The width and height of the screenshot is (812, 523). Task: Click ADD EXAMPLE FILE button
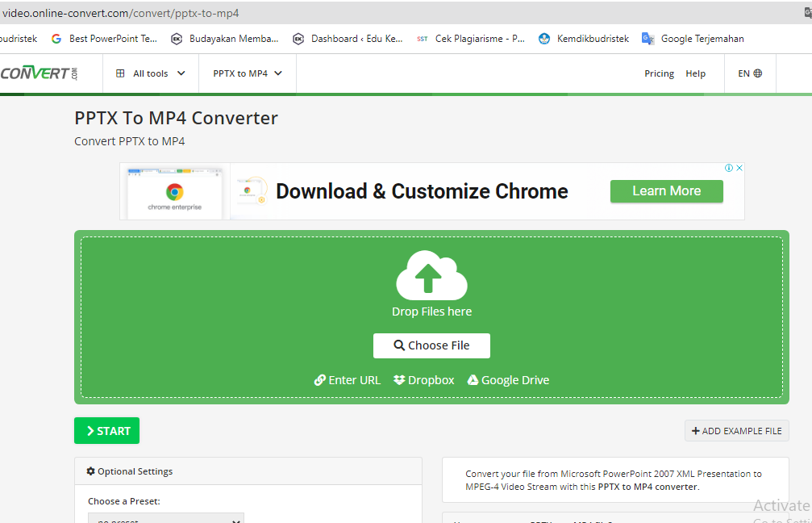click(x=736, y=431)
